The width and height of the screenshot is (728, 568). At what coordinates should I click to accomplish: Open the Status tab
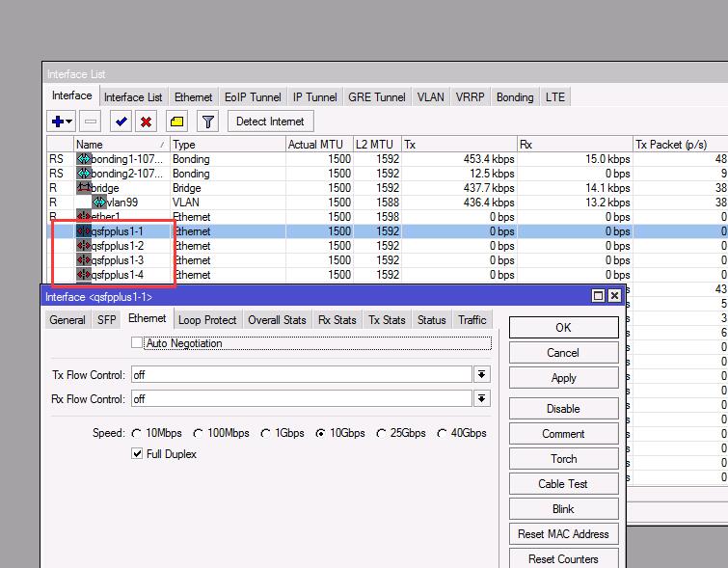[431, 320]
